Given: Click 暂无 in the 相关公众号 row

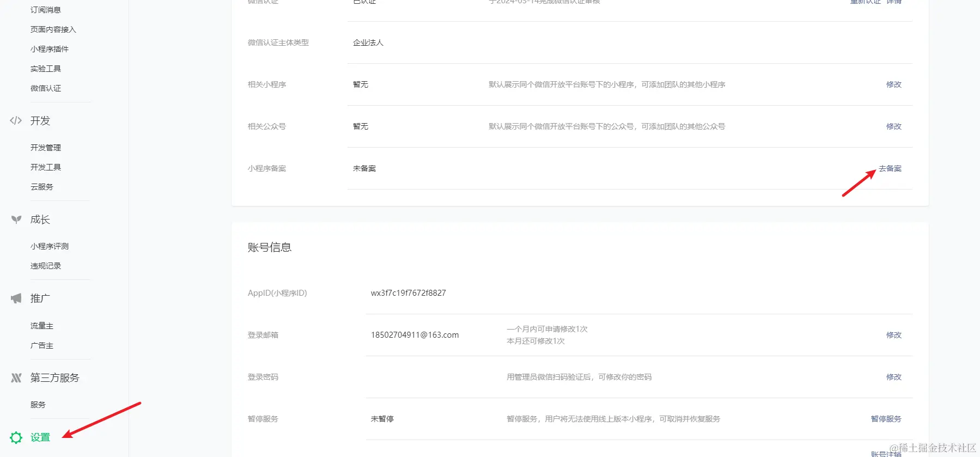Looking at the screenshot, I should pyautogui.click(x=361, y=126).
